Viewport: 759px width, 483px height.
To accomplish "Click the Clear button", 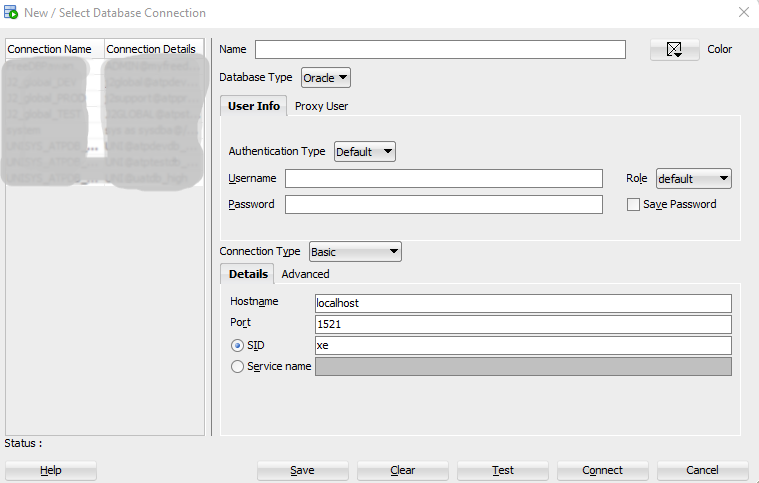I will (402, 470).
